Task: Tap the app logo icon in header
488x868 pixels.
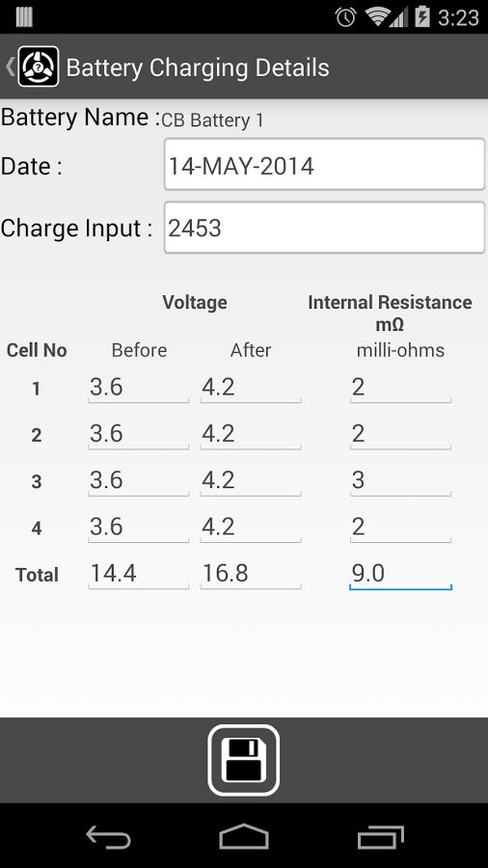Action: pos(39,67)
